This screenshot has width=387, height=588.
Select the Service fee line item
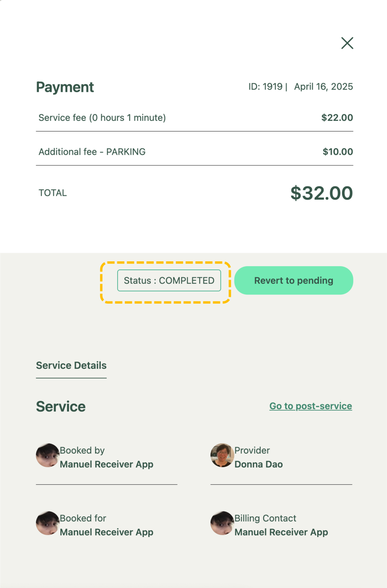pos(102,118)
